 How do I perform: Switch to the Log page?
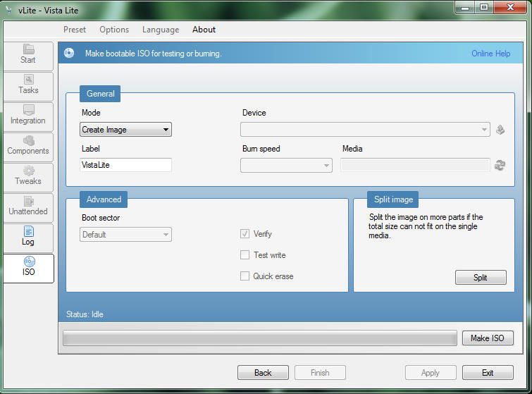coord(28,237)
